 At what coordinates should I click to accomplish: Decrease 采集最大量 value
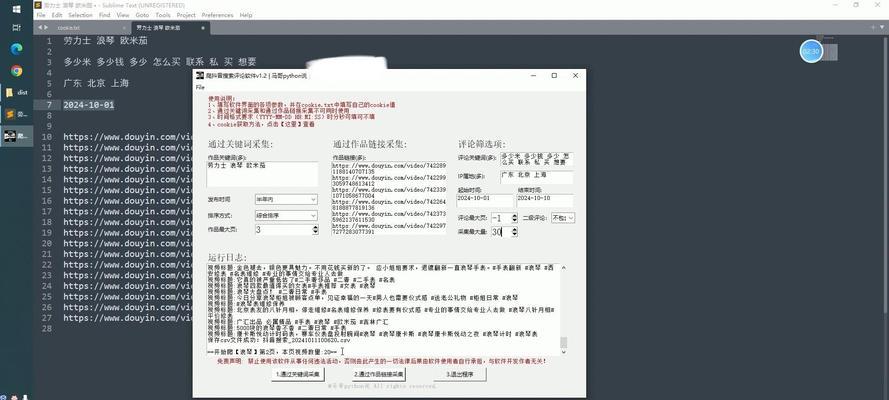(514, 235)
